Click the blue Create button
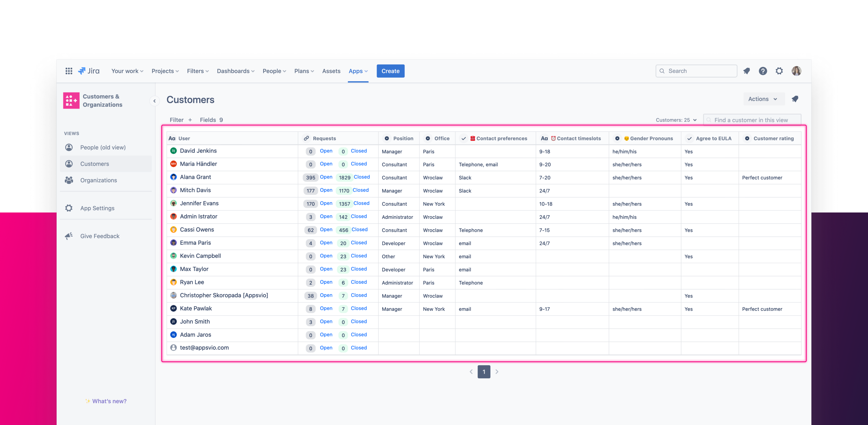This screenshot has height=425, width=868. click(390, 71)
